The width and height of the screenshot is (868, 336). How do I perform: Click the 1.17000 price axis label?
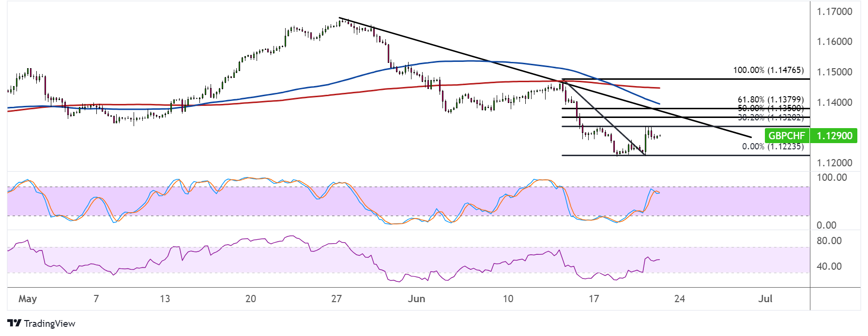pyautogui.click(x=835, y=12)
